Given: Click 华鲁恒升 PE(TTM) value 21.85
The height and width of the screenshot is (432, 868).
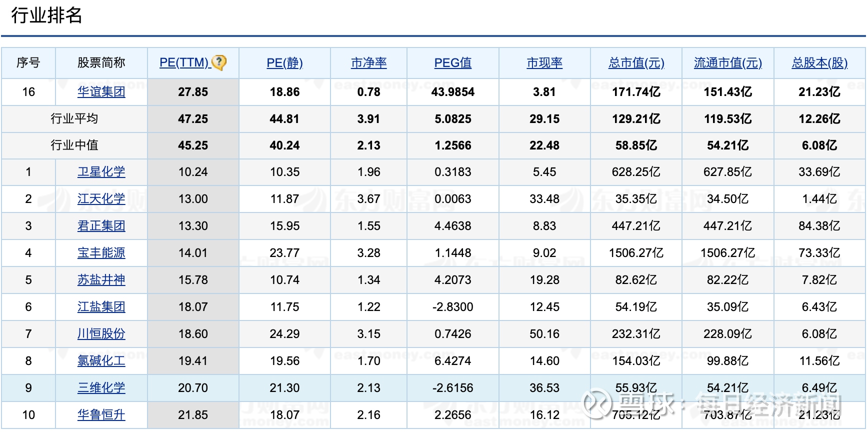Looking at the screenshot, I should click(193, 415).
